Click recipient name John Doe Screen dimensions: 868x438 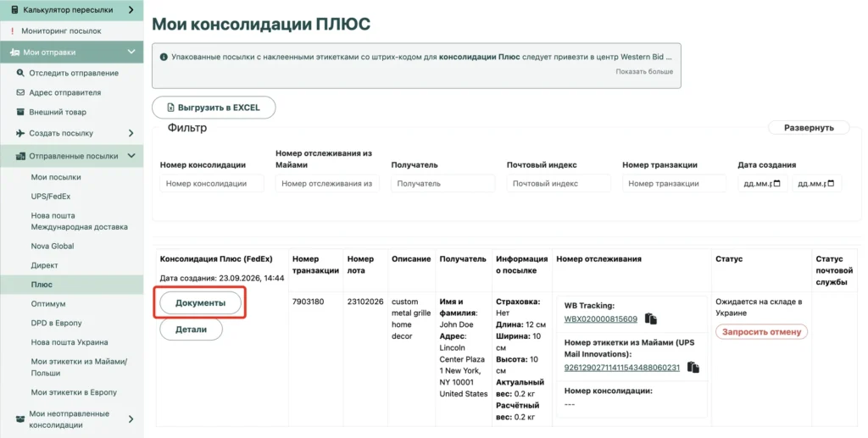point(456,324)
